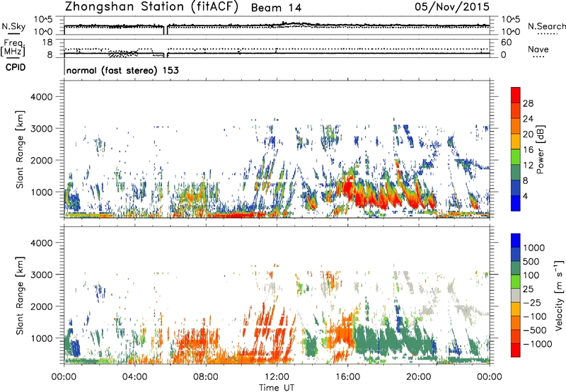
Task: Click the '04:00' time axis label
Action: point(135,377)
